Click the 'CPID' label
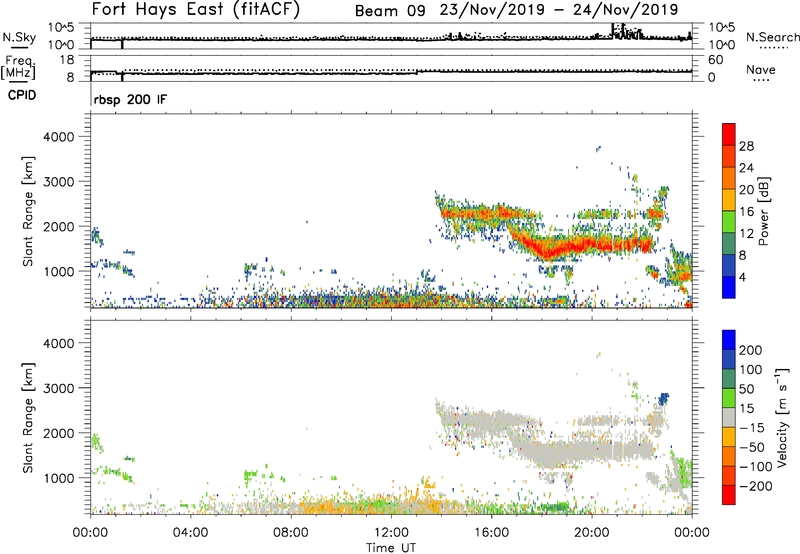The image size is (800, 554). 22,95
